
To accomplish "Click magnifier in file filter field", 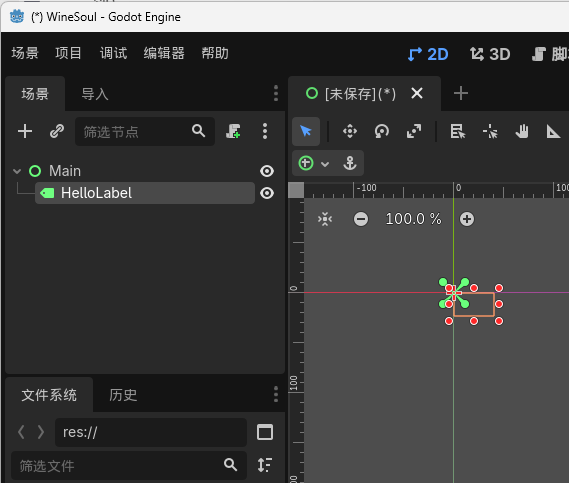I will pyautogui.click(x=230, y=464).
